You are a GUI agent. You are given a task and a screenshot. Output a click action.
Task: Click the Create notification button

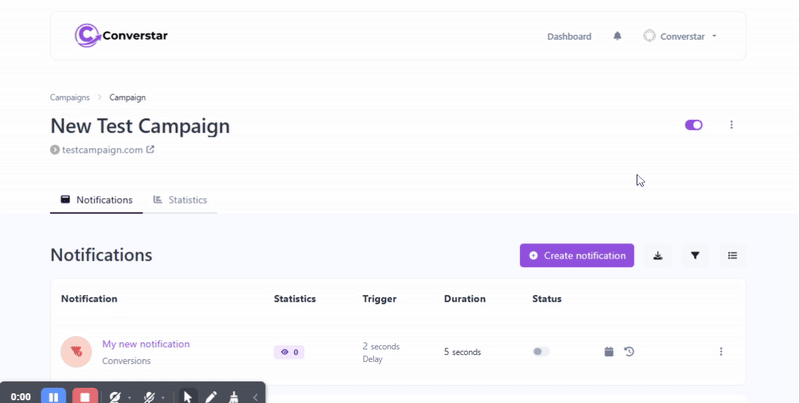click(x=577, y=256)
